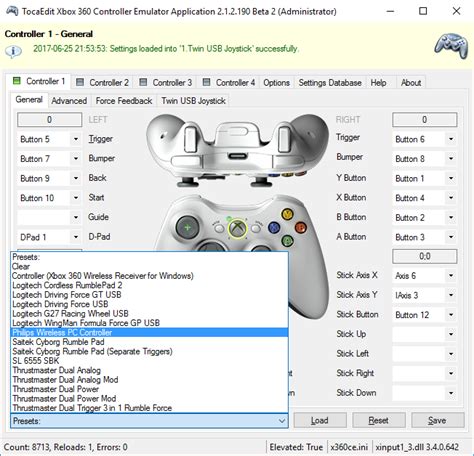Open the About tab
The height and width of the screenshot is (456, 474).
(411, 82)
